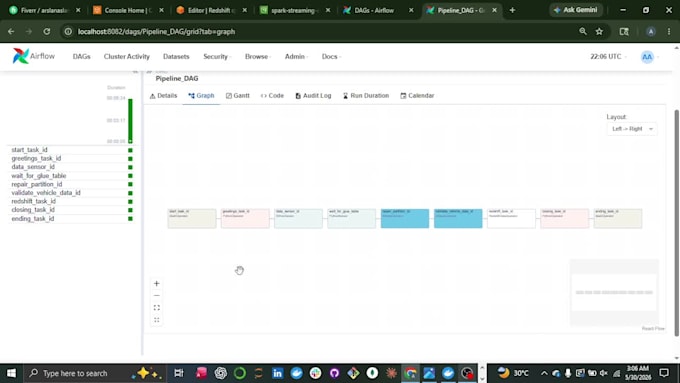Click the Windows Start button

(11, 373)
